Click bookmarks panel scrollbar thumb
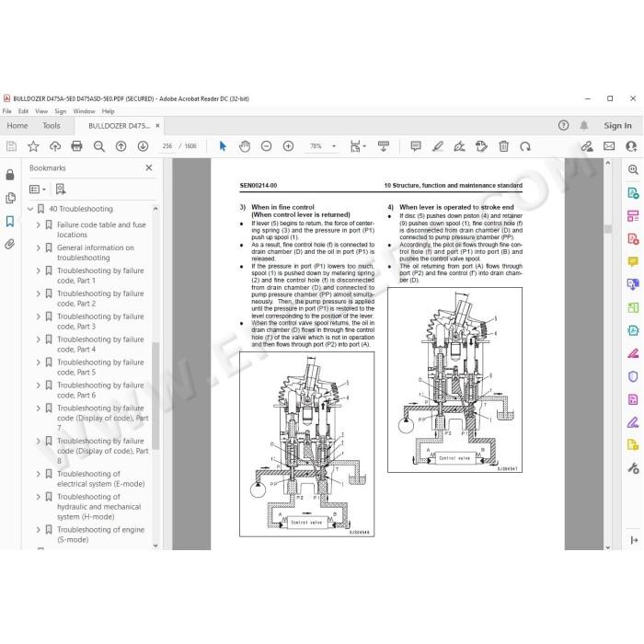 pos(155,395)
